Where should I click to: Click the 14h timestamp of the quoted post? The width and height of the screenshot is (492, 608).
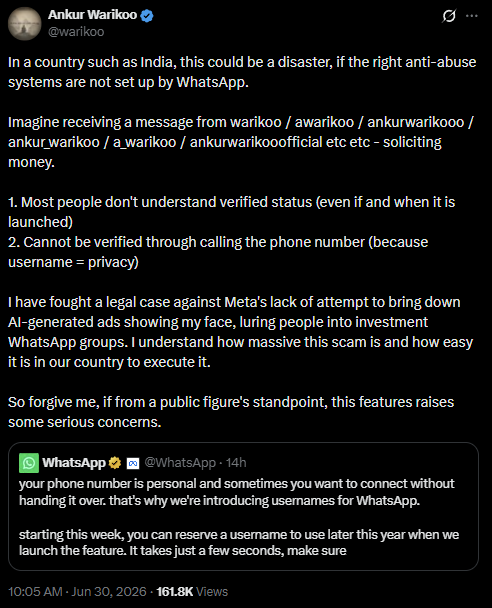click(x=236, y=463)
